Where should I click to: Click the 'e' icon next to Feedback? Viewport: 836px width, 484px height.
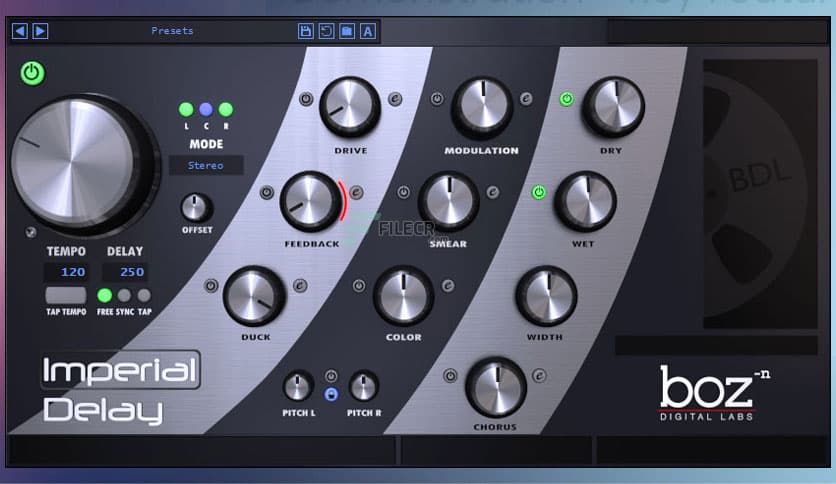(356, 192)
